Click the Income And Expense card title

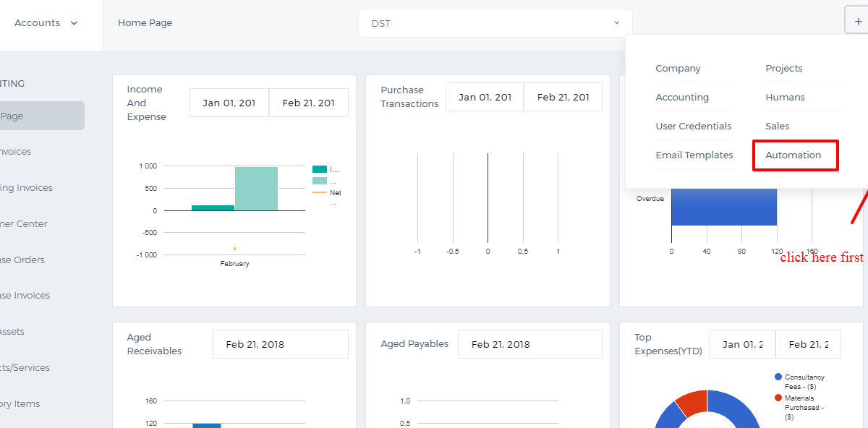(146, 103)
